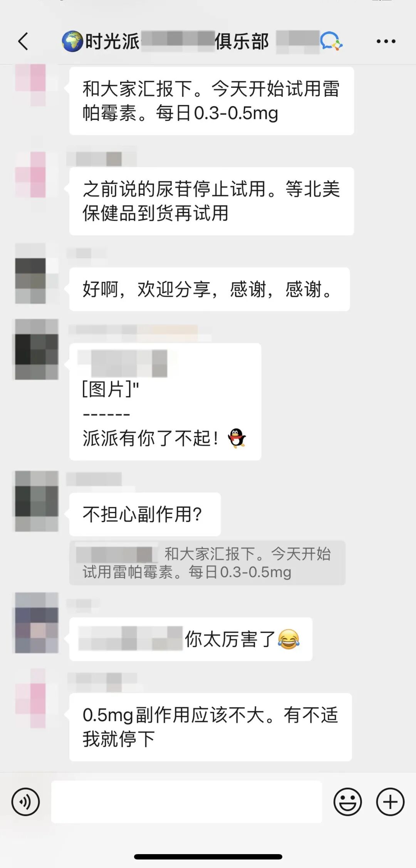Focus the message text input field
416x868 pixels.
186,802
